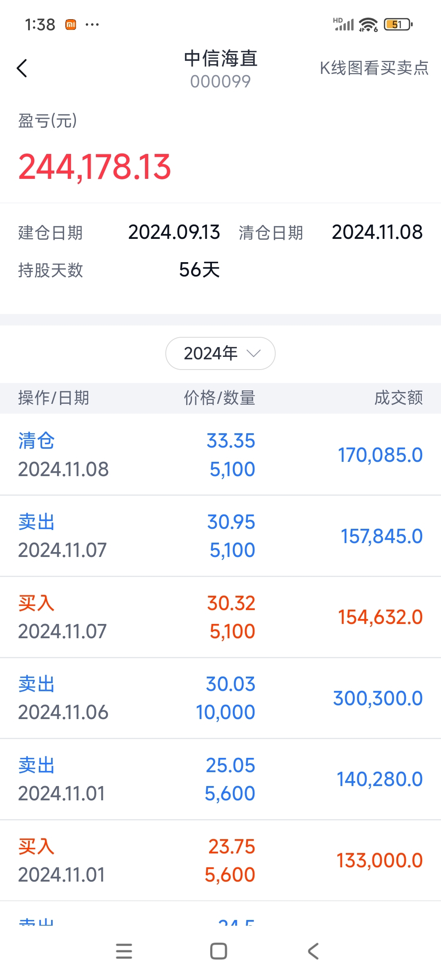Tap the back arrow at top left
This screenshot has width=441, height=980.
(22, 68)
